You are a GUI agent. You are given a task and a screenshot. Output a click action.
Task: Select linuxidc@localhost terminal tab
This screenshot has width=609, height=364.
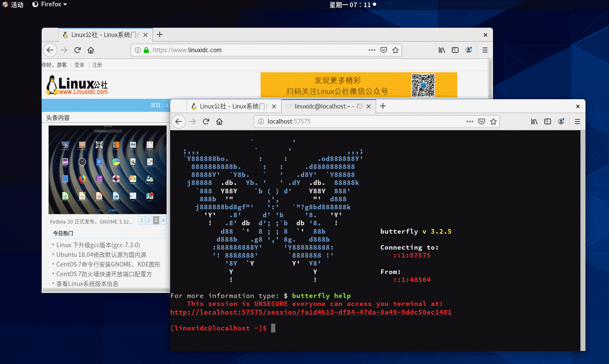(x=328, y=106)
